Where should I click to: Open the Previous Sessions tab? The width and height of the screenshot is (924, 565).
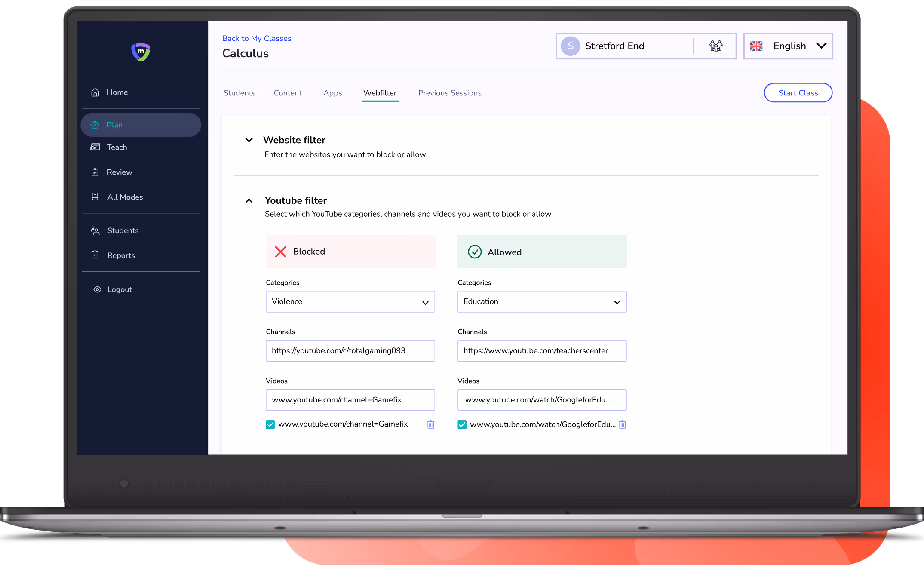(450, 93)
